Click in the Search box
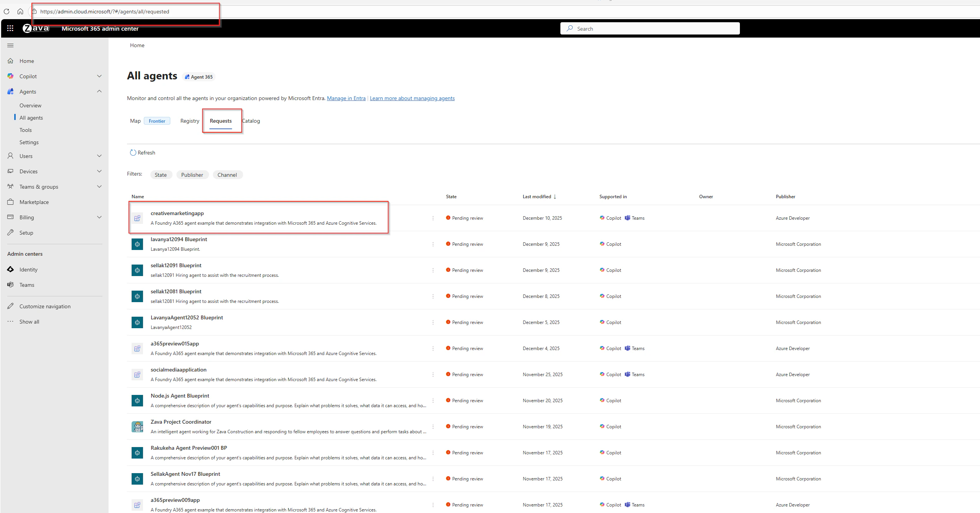This screenshot has height=513, width=980. tap(650, 28)
